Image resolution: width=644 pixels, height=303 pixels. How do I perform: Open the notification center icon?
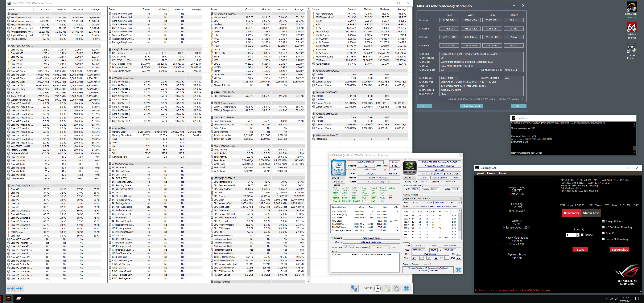click(x=637, y=299)
